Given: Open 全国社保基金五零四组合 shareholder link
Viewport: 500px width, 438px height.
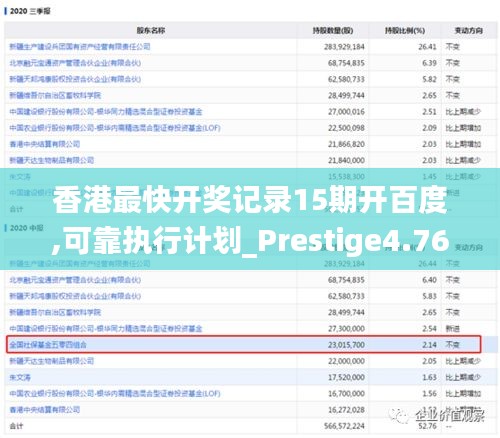Looking at the screenshot, I should [48, 345].
